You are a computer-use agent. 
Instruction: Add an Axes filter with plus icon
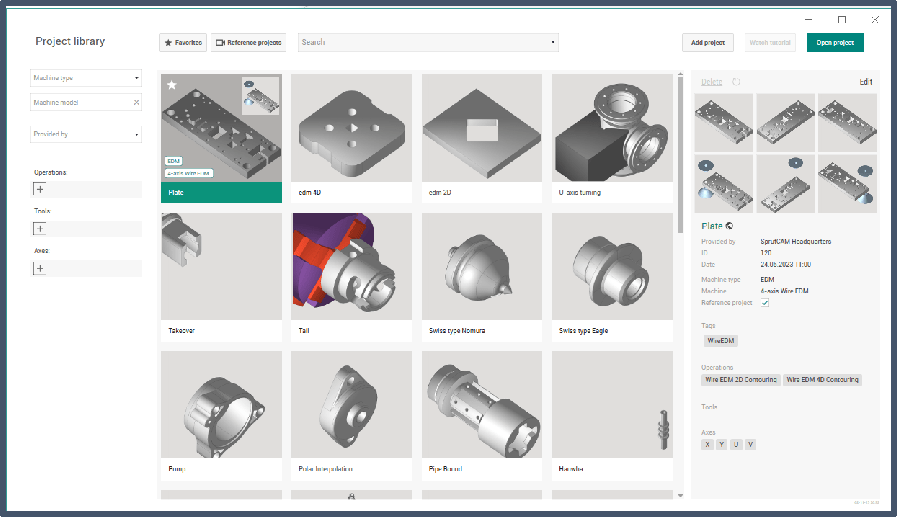tap(40, 268)
